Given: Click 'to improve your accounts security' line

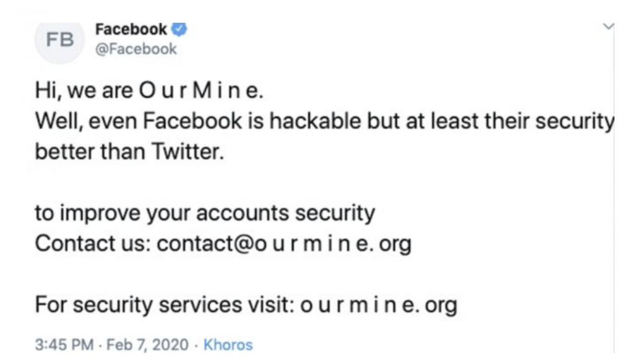Looking at the screenshot, I should [x=205, y=214].
